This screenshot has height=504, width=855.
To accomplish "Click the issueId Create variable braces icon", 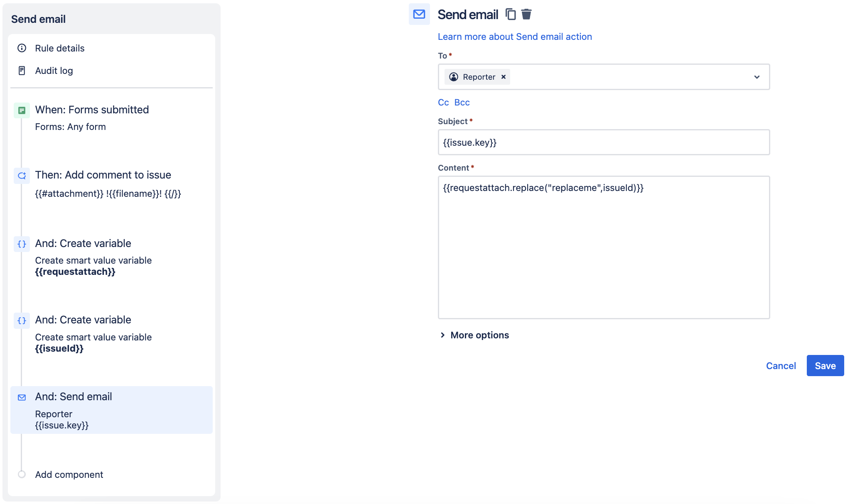I will (22, 321).
